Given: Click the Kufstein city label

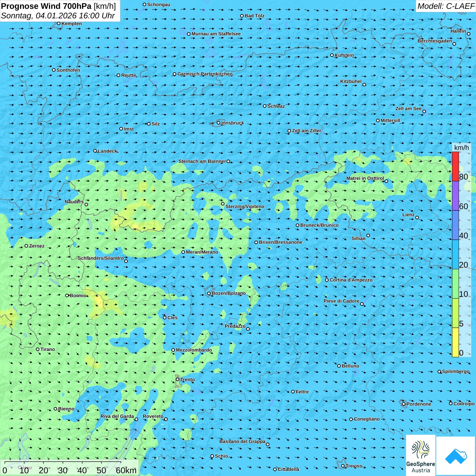Looking at the screenshot, I should (x=344, y=55).
